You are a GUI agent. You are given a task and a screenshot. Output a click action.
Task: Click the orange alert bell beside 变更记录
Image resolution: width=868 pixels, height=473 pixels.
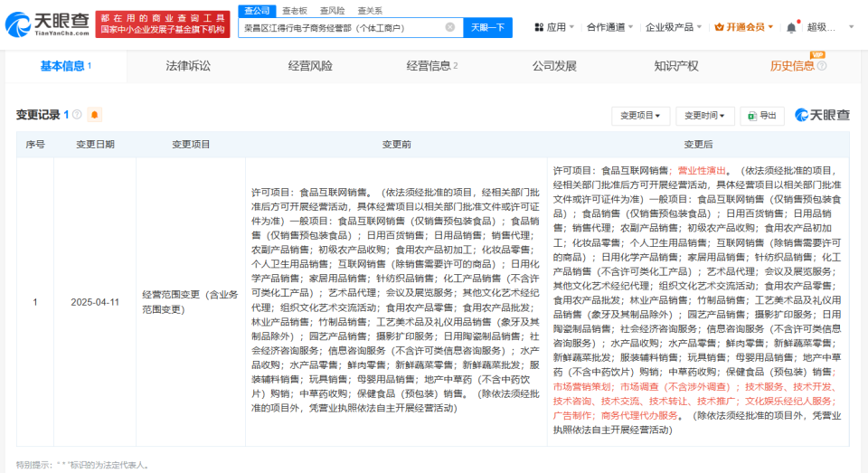tap(95, 115)
